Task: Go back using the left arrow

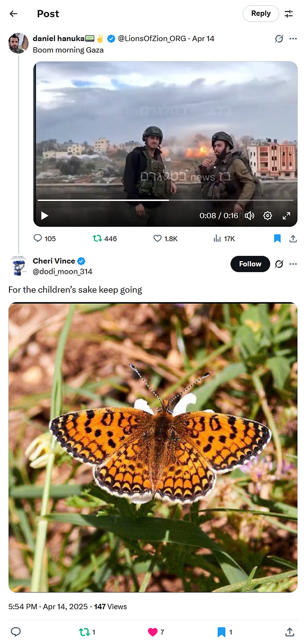Action: point(13,13)
